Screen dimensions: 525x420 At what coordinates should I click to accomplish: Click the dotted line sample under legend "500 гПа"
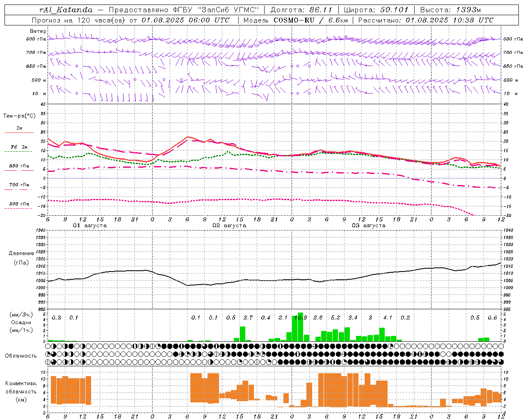18,208
